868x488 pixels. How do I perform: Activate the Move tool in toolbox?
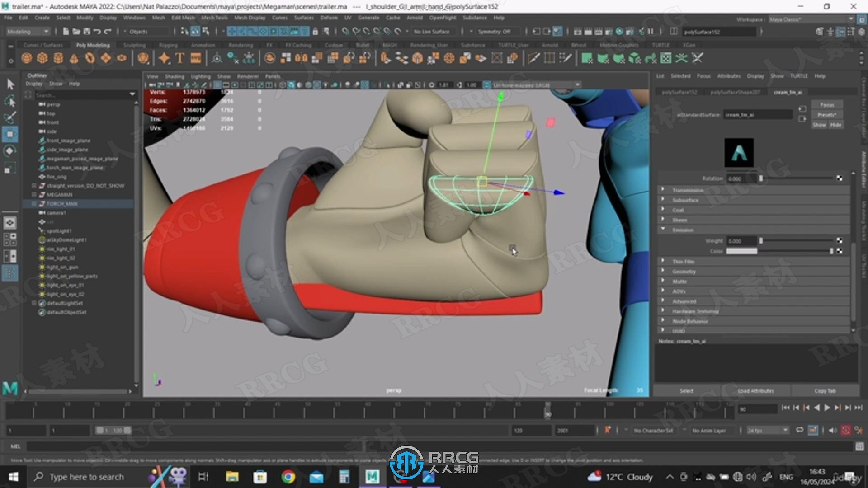[x=10, y=134]
